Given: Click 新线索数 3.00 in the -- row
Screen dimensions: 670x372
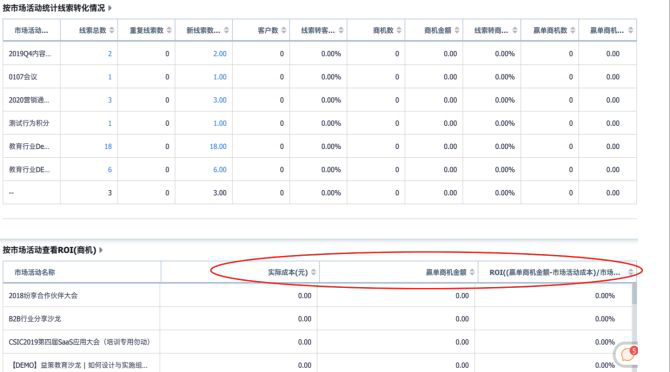Looking at the screenshot, I should click(x=220, y=193).
